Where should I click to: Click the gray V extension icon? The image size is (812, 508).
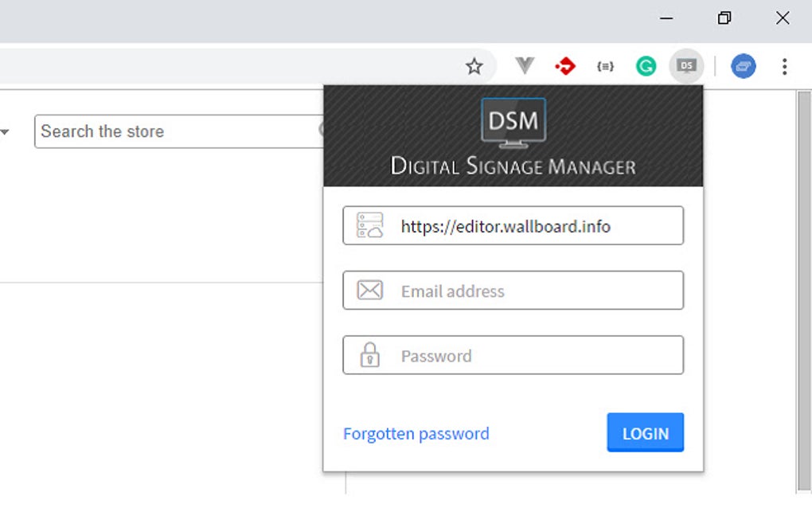[x=525, y=66]
